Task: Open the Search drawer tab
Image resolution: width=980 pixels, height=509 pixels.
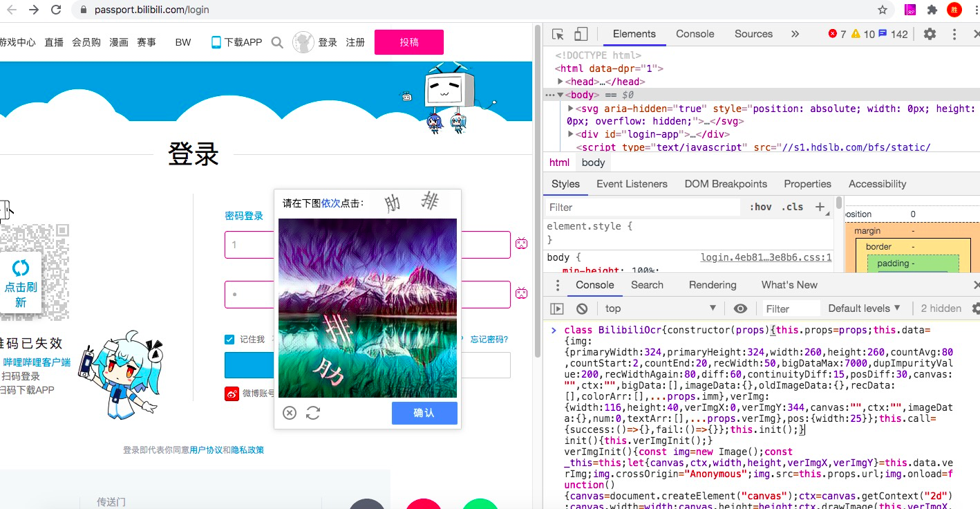Action: 647,285
